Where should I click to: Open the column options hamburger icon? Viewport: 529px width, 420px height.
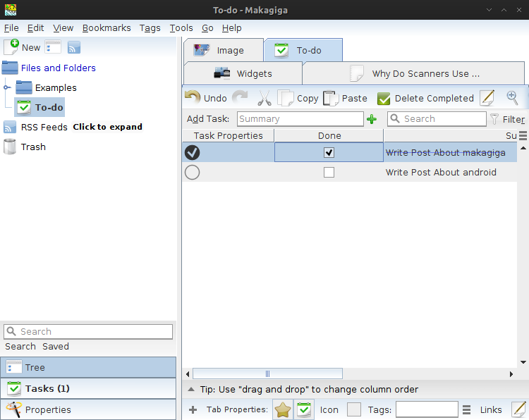523,135
